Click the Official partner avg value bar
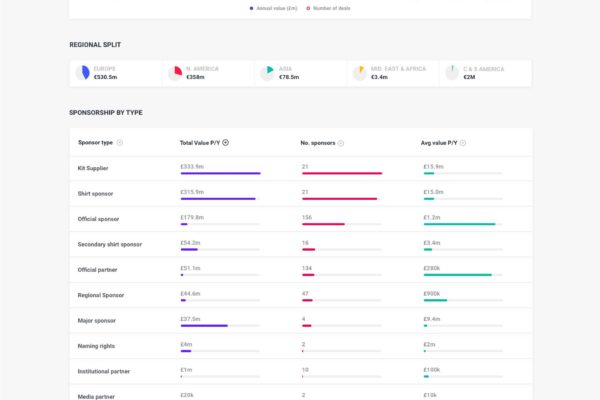Image resolution: width=600 pixels, height=400 pixels. (457, 275)
